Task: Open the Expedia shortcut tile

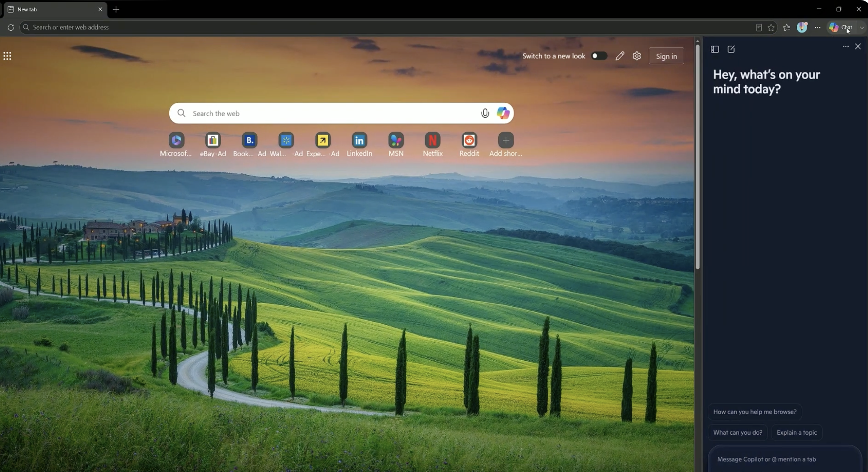Action: [x=323, y=145]
